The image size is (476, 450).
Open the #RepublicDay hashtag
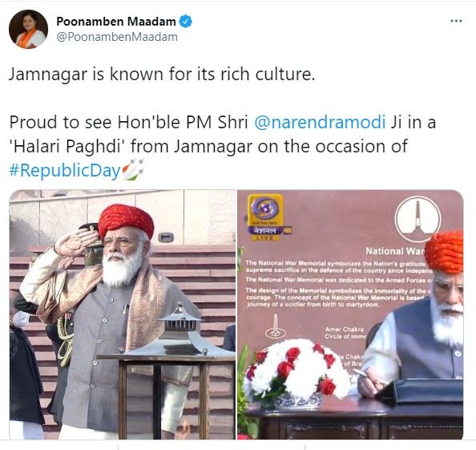(x=65, y=171)
